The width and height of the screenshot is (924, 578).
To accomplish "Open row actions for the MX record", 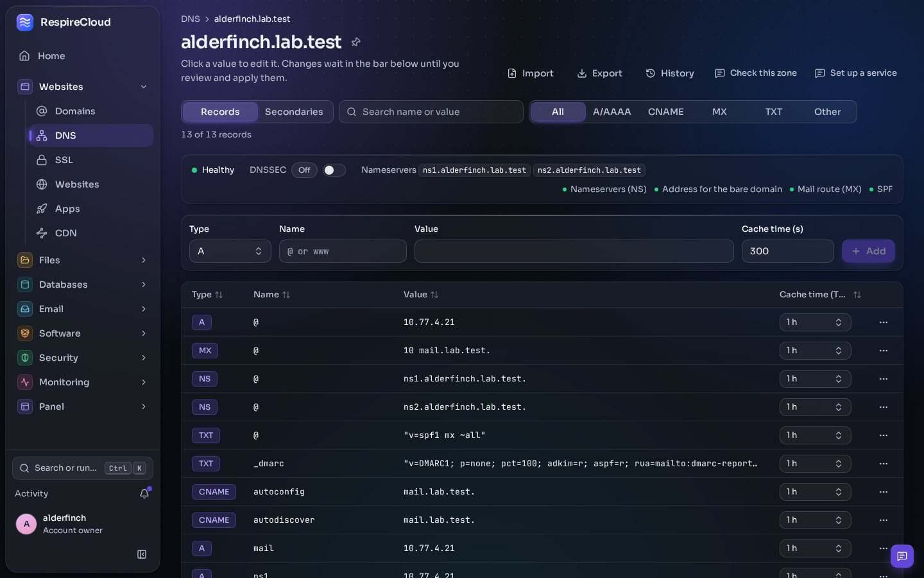I will (x=884, y=351).
